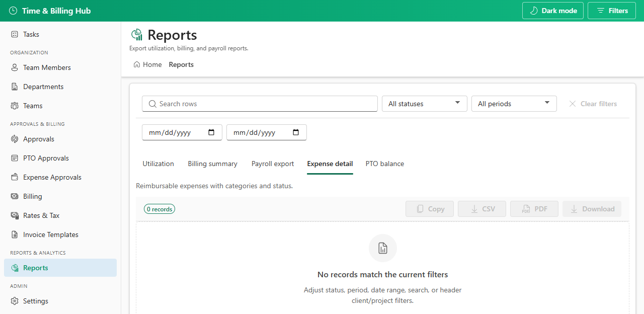Select the Expense detail tab

click(330, 164)
